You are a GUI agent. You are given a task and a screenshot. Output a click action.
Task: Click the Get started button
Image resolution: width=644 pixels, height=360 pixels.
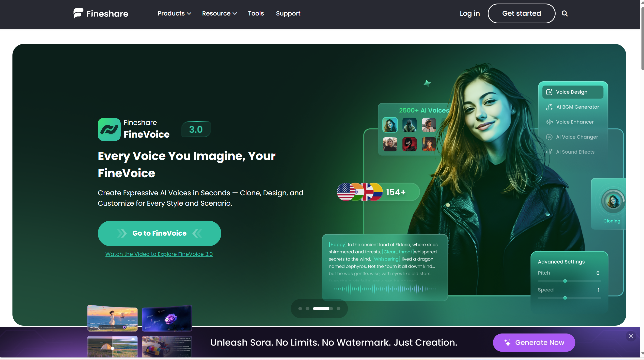522,13
